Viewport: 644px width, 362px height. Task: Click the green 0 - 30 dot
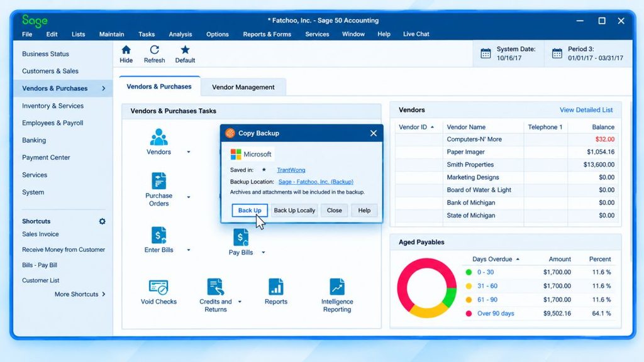[469, 272]
